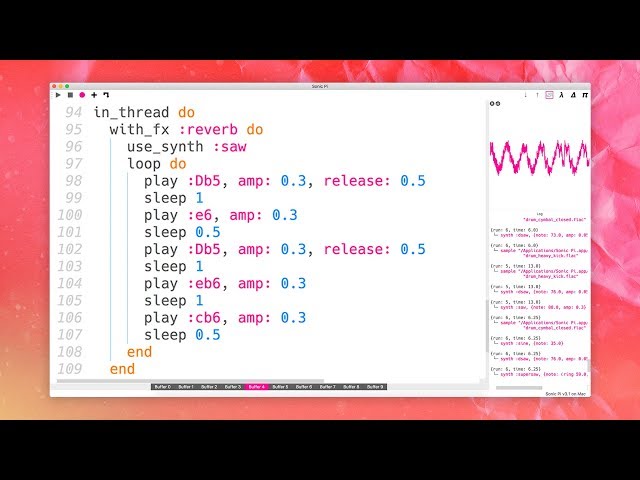Switch to Buffer 8 tab
The width and height of the screenshot is (640, 480).
click(351, 387)
